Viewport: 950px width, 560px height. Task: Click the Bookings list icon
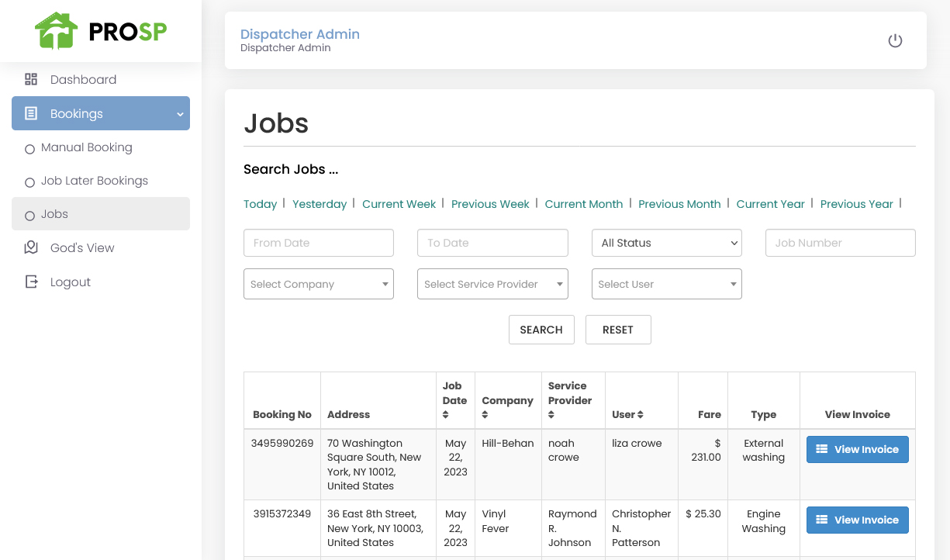(31, 113)
